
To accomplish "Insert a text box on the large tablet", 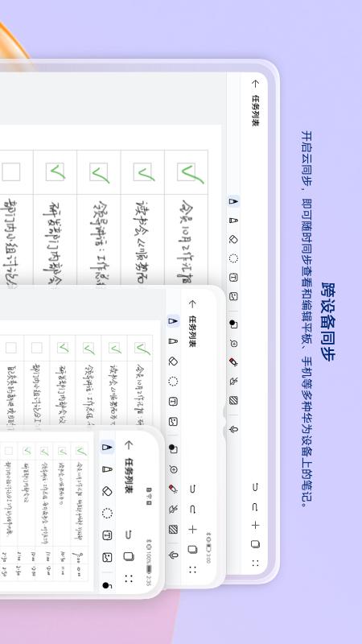I will tap(233, 277).
